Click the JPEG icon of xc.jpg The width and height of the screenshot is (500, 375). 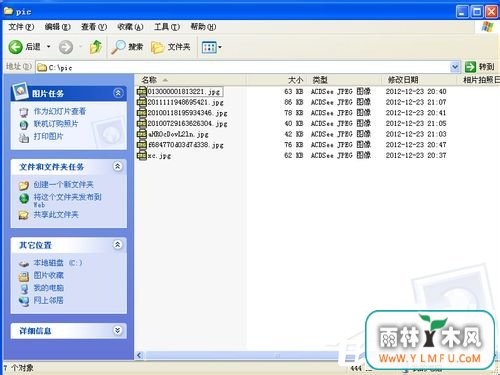142,155
